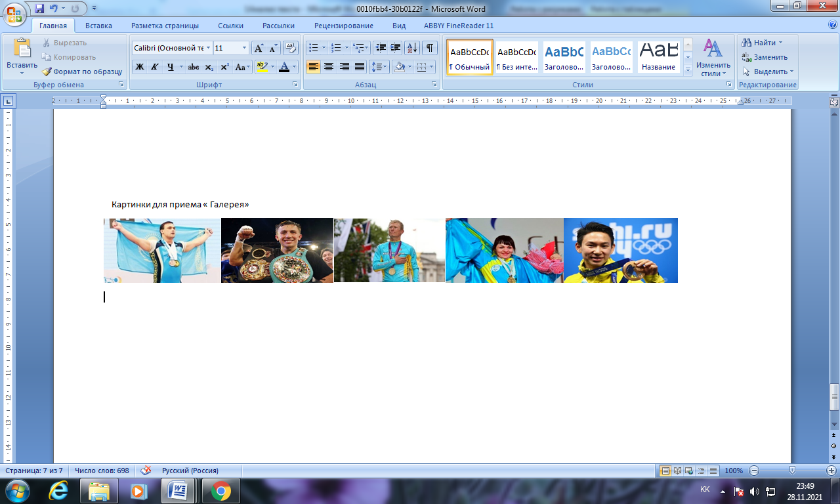Paste clipboard contents with the Вставить icon

[22, 49]
